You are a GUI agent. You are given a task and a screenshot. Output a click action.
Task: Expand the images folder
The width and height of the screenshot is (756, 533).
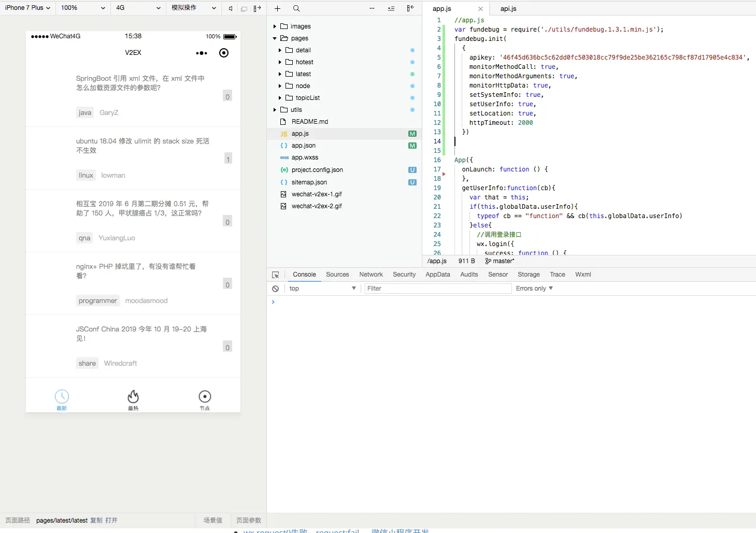pyautogui.click(x=275, y=26)
